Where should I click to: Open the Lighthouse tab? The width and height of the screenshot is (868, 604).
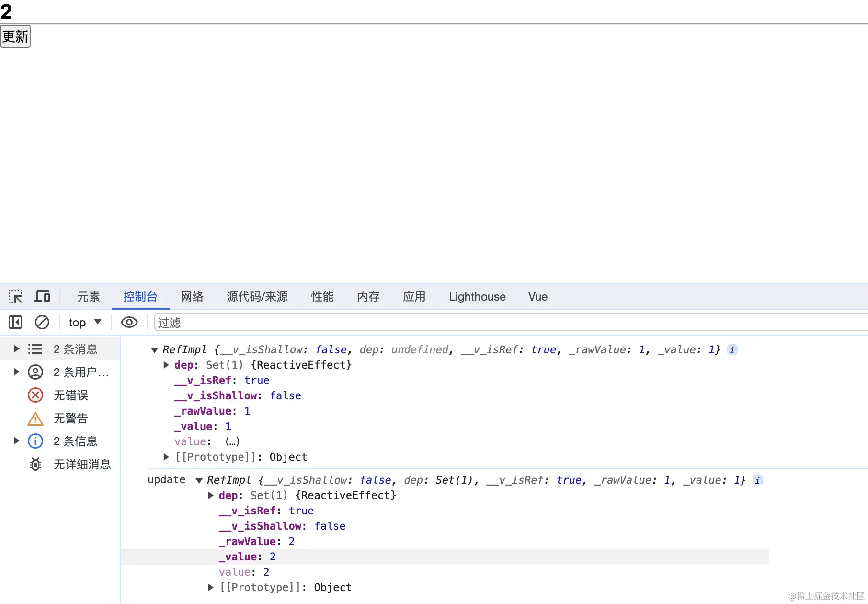pyautogui.click(x=477, y=297)
